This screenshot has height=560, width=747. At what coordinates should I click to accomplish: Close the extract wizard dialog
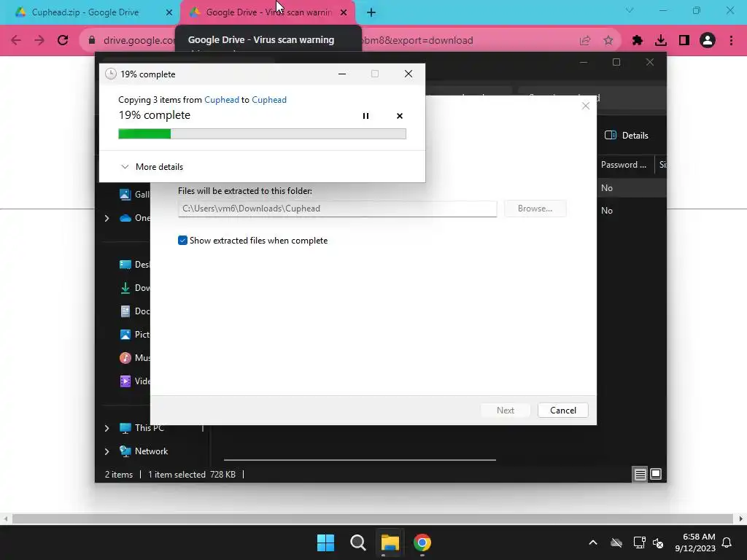586,106
